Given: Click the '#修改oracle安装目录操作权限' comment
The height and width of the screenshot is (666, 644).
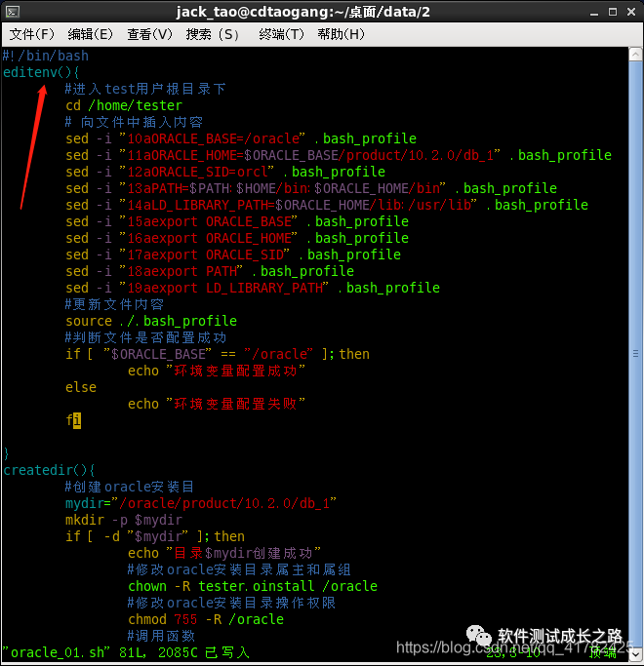Looking at the screenshot, I should [x=231, y=603].
